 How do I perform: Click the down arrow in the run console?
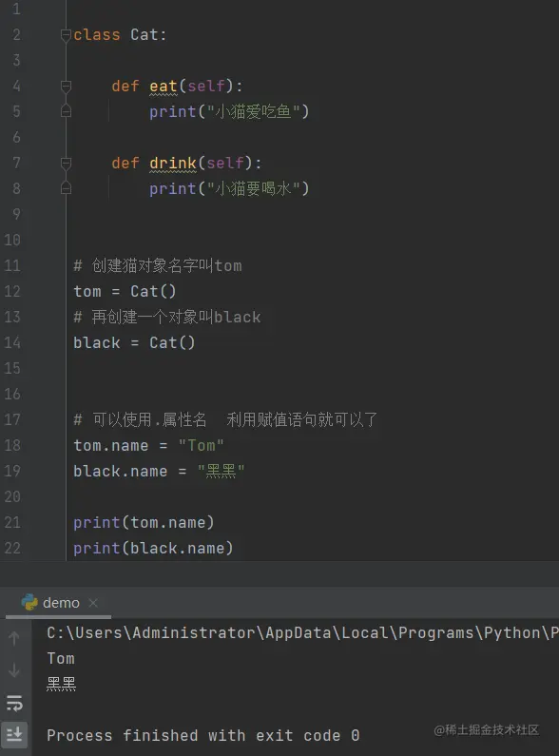pyautogui.click(x=14, y=670)
